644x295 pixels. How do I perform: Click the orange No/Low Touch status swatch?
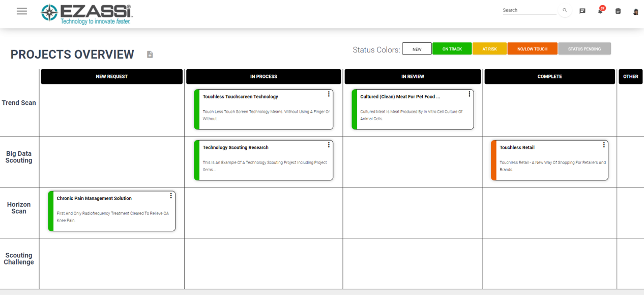point(532,49)
